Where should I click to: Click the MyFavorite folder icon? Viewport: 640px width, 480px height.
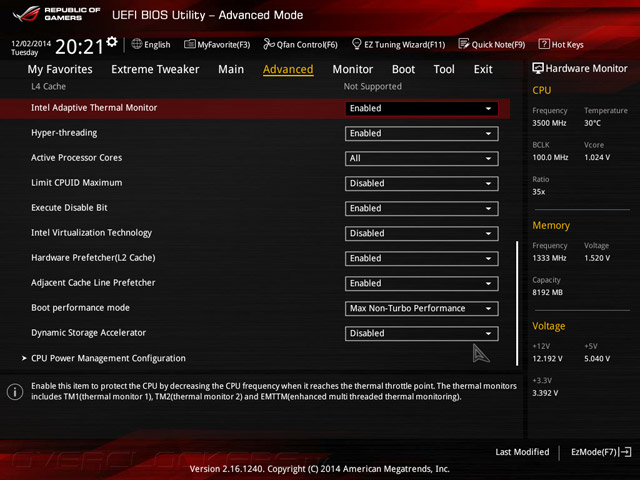pyautogui.click(x=189, y=44)
